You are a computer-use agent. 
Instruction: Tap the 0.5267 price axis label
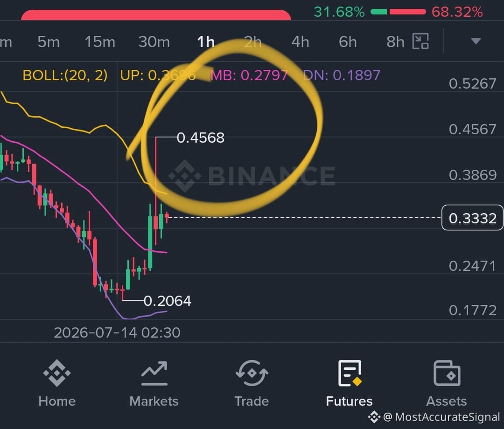(472, 84)
